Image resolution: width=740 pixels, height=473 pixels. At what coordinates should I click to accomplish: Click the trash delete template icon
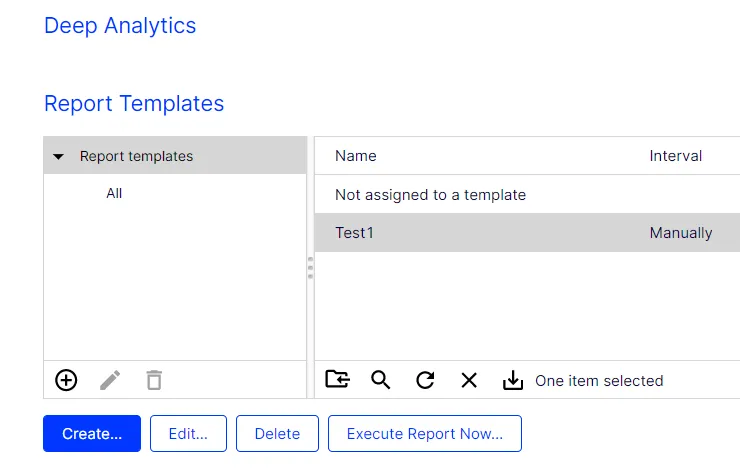pyautogui.click(x=154, y=380)
